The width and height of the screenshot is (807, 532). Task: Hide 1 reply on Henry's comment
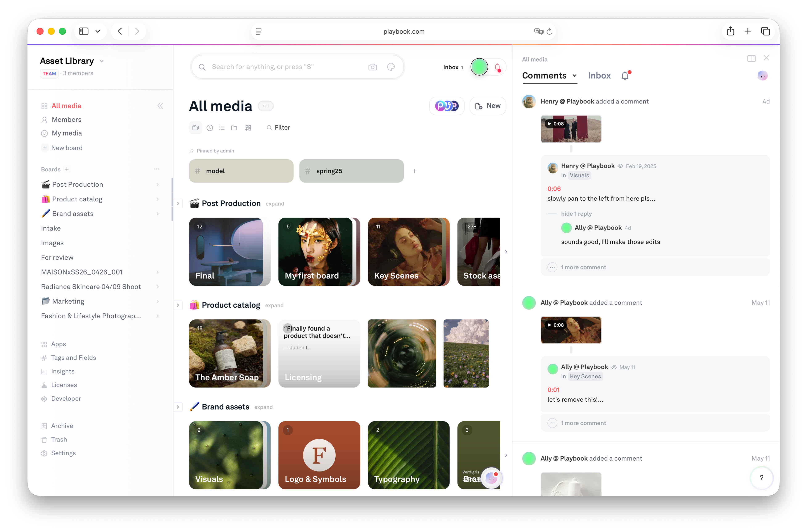576,214
